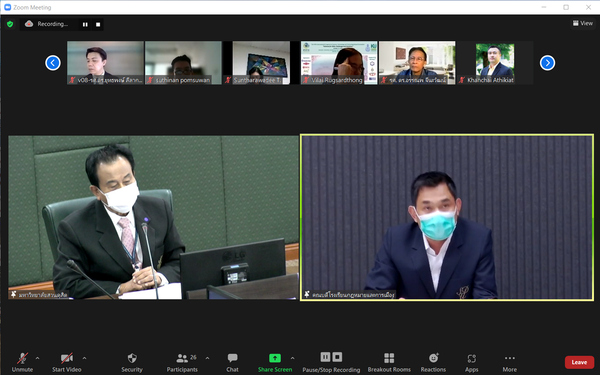Show next participants with right arrow
This screenshot has height=375, width=600.
(x=547, y=63)
